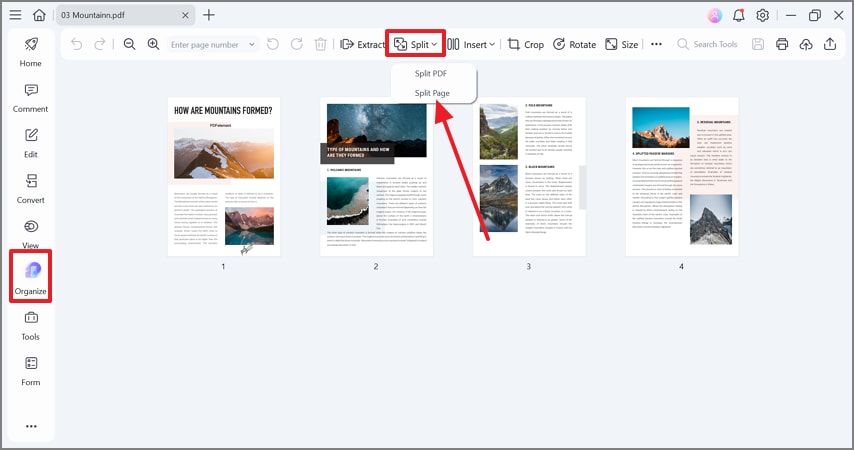Zoom in page thumbnails
Image resolution: width=854 pixels, height=450 pixels.
154,44
